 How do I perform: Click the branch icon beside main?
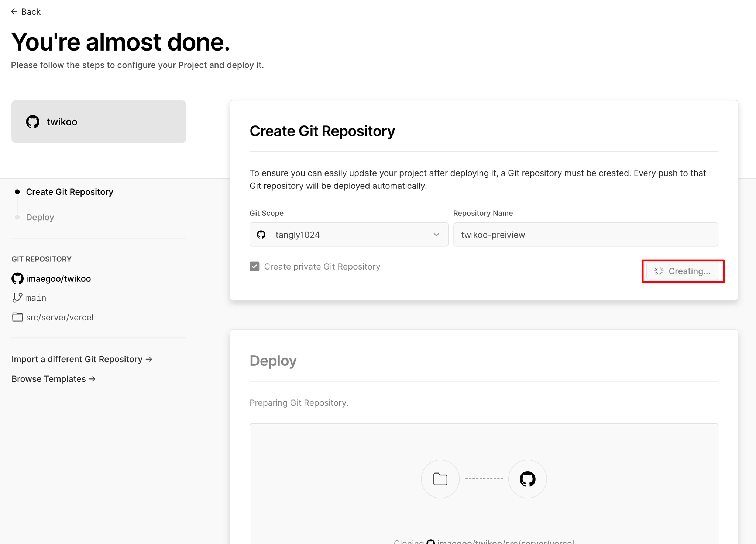coord(17,298)
